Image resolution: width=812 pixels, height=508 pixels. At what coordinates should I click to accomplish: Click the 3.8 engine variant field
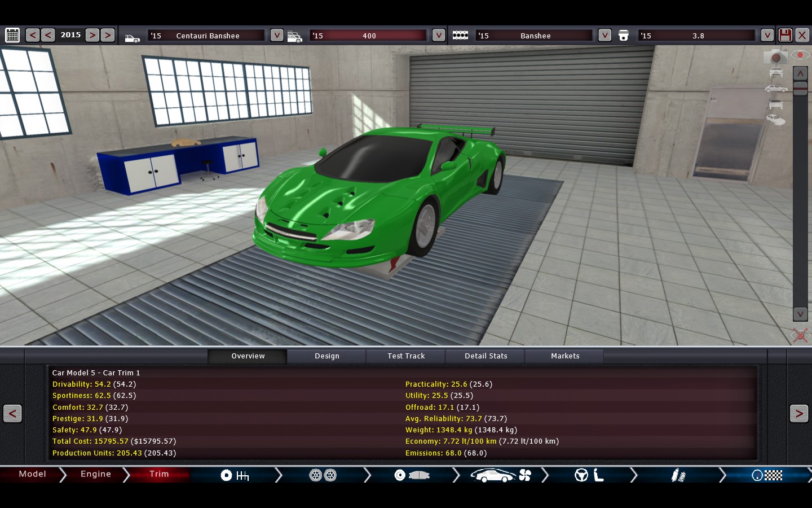(x=697, y=36)
